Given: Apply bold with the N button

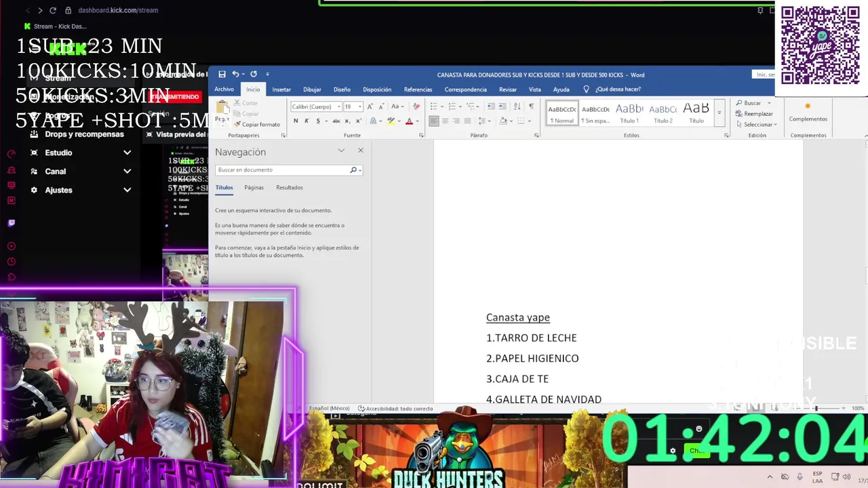Looking at the screenshot, I should pos(296,121).
